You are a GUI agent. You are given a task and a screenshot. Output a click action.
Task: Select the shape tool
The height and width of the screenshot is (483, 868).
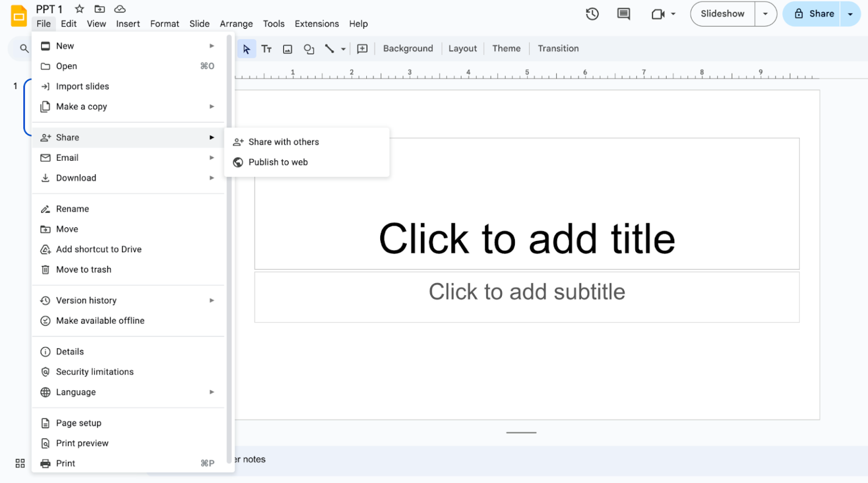tap(309, 49)
